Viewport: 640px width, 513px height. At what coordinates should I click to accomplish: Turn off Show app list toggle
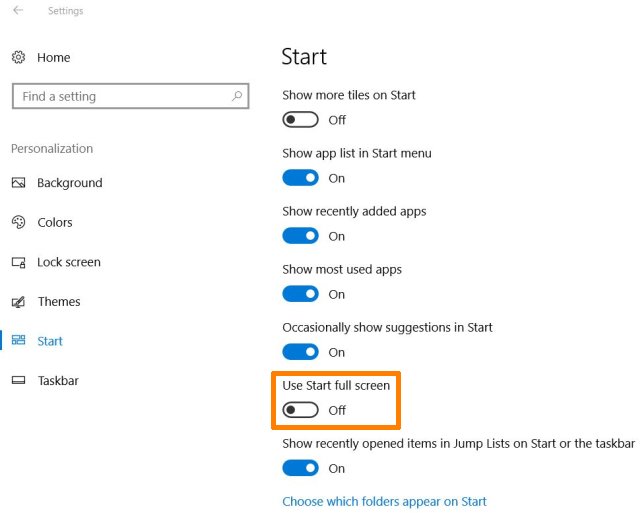point(300,178)
